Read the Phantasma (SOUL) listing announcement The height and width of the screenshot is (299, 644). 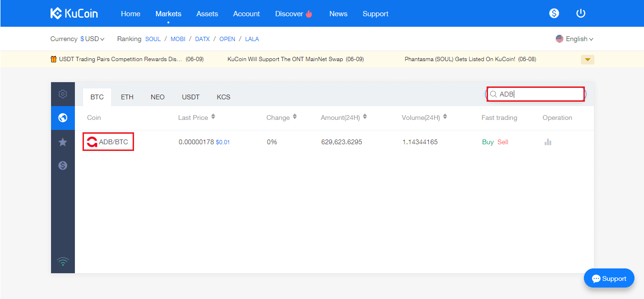pos(470,59)
